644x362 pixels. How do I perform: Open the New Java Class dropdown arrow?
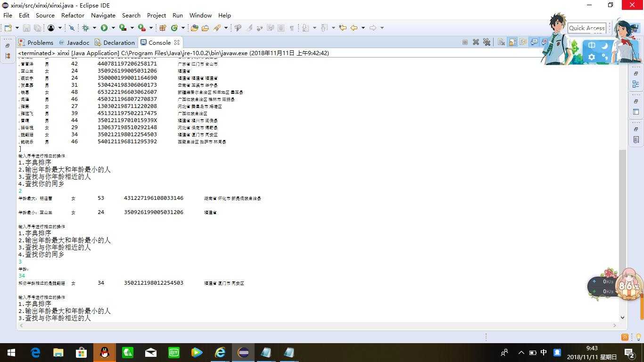pyautogui.click(x=183, y=28)
